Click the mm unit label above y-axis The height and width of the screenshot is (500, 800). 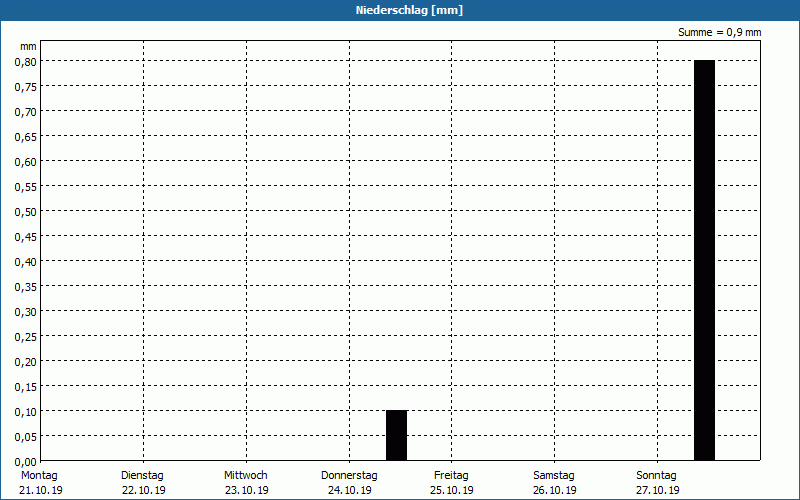29,47
